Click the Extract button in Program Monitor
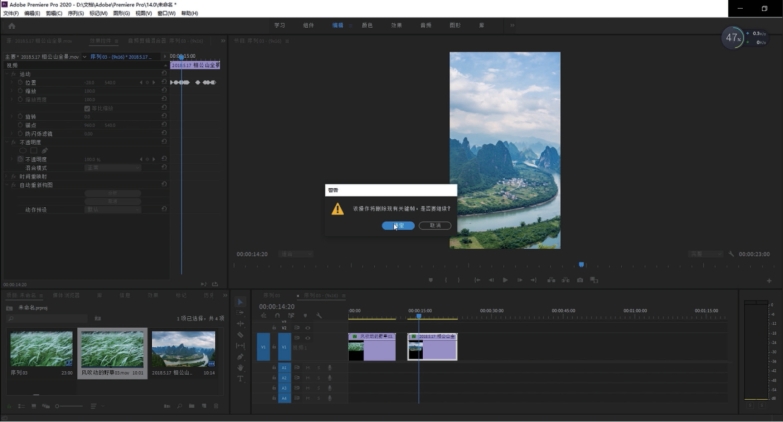 click(565, 280)
